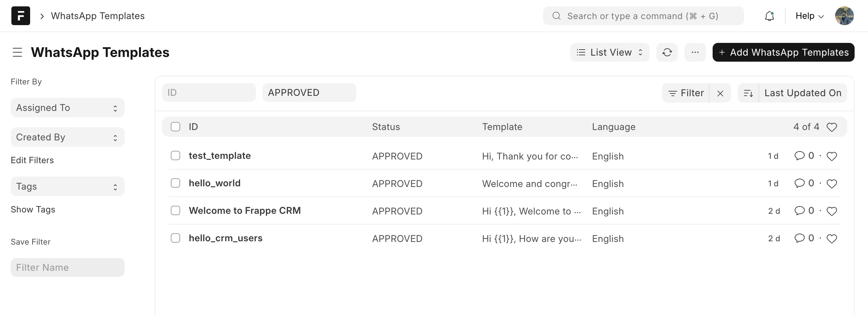Open the Help menu
The width and height of the screenshot is (868, 315).
tap(809, 16)
